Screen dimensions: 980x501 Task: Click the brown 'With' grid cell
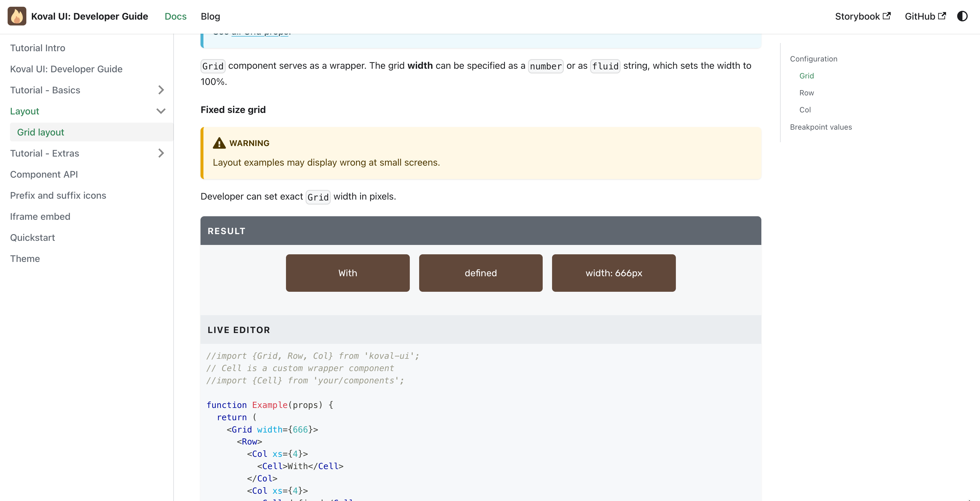347,273
